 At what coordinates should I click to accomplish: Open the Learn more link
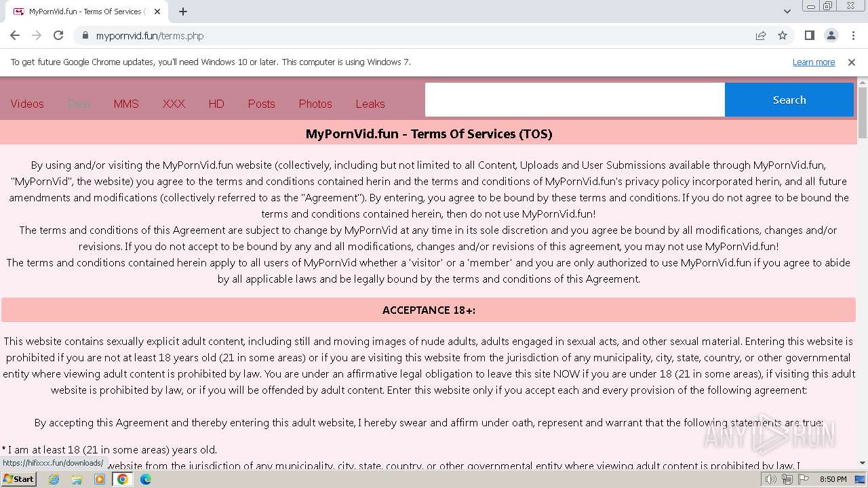point(814,62)
